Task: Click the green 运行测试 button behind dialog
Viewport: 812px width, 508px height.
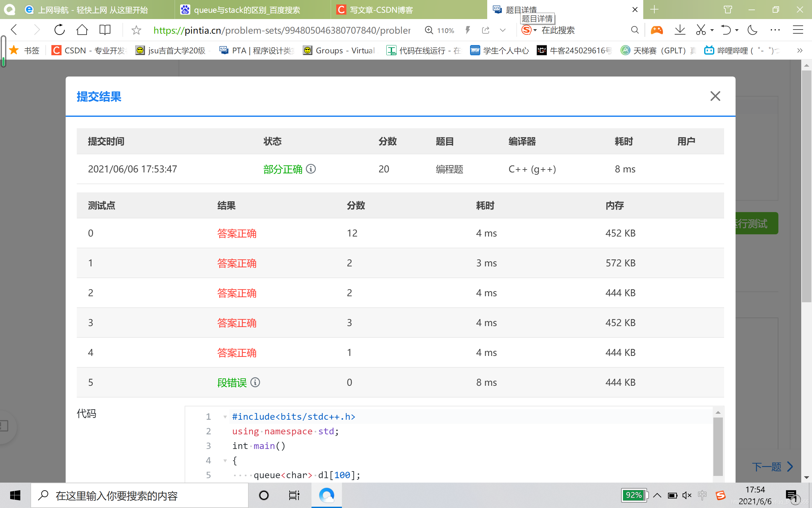Action: pyautogui.click(x=757, y=223)
